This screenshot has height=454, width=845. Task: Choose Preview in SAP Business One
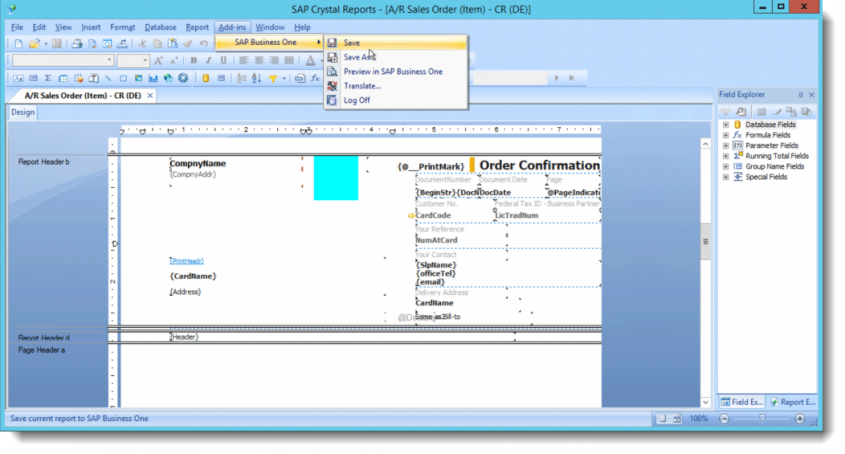[x=396, y=71]
